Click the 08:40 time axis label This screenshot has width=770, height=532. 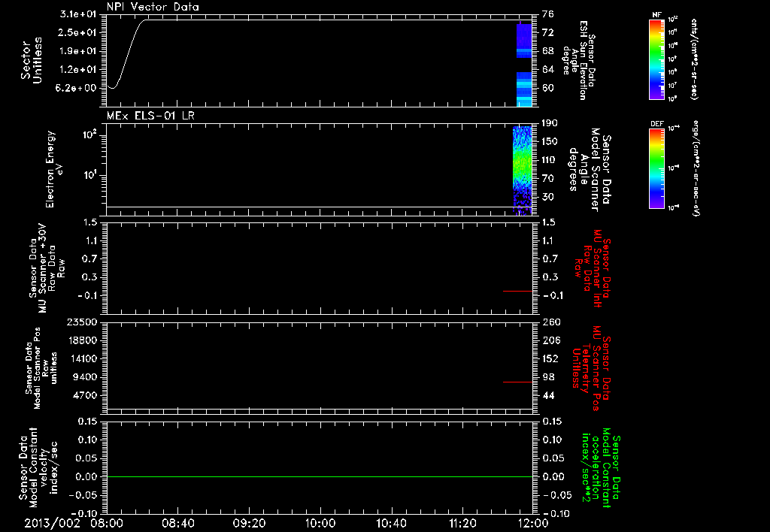tap(178, 523)
